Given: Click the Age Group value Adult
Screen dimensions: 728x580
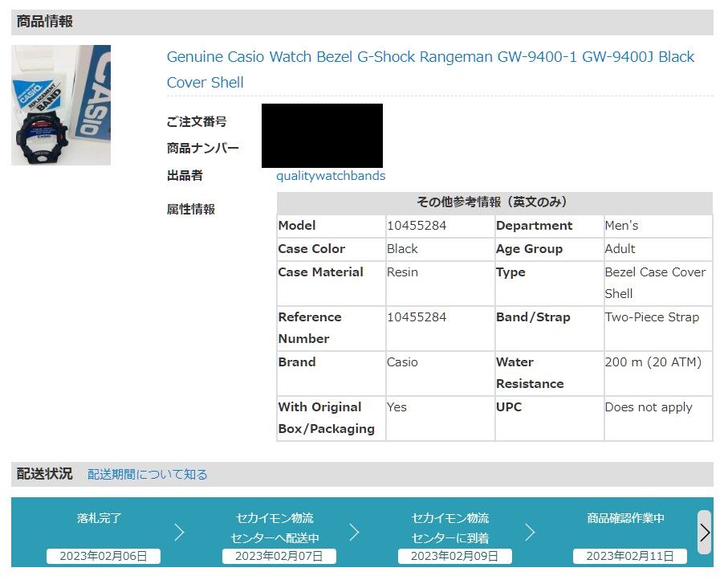Looking at the screenshot, I should coord(620,249).
